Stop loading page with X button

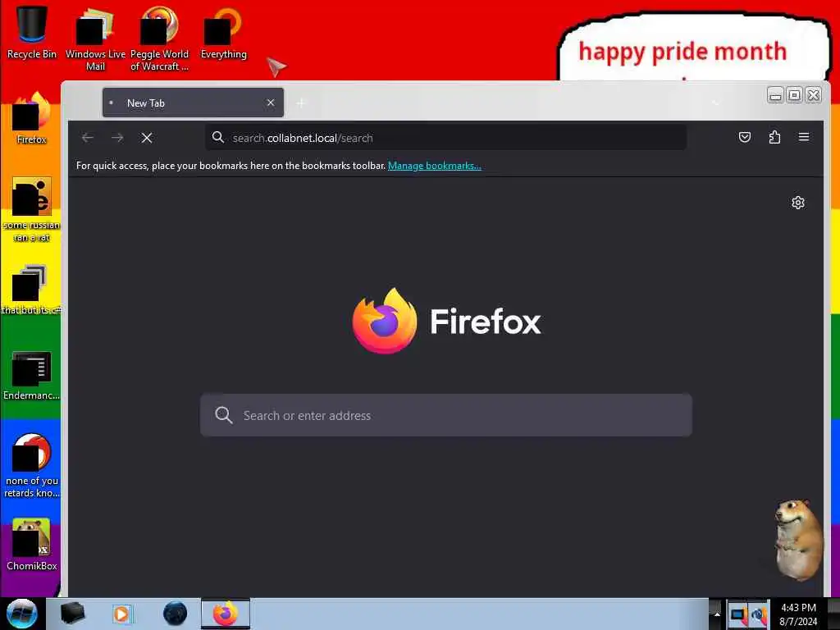pos(147,138)
